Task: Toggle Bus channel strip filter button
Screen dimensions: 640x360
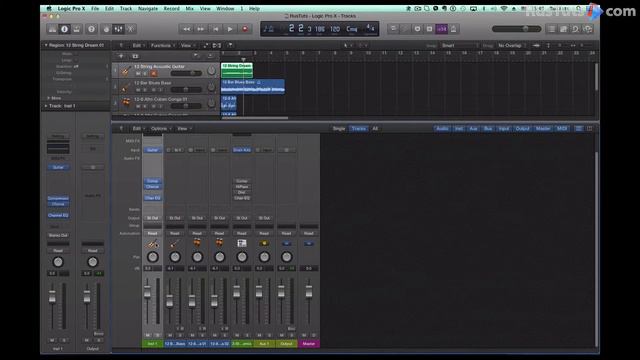Action: (488, 129)
